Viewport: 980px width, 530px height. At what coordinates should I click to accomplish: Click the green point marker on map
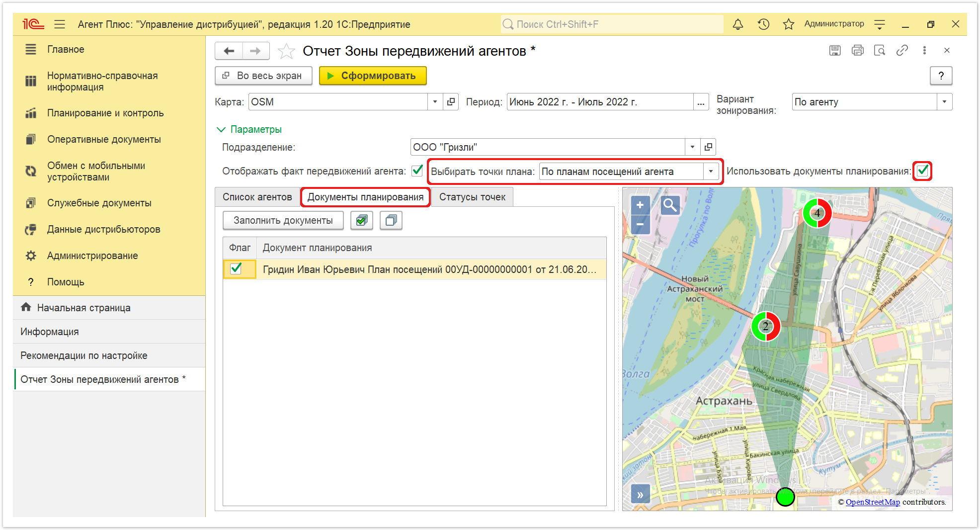[785, 497]
